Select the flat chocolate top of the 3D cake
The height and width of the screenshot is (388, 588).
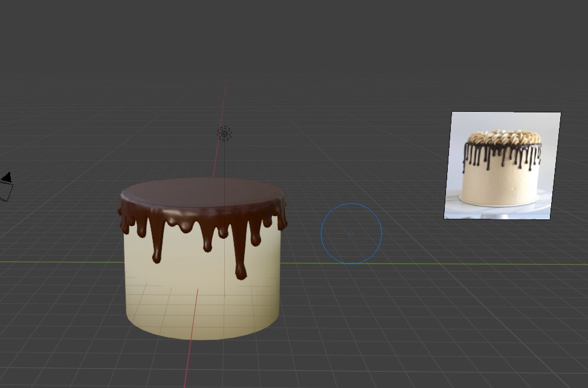tap(202, 192)
